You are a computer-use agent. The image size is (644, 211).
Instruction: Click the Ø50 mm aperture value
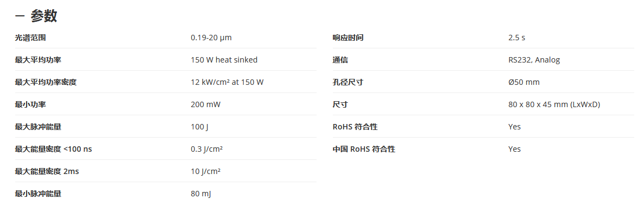point(524,82)
